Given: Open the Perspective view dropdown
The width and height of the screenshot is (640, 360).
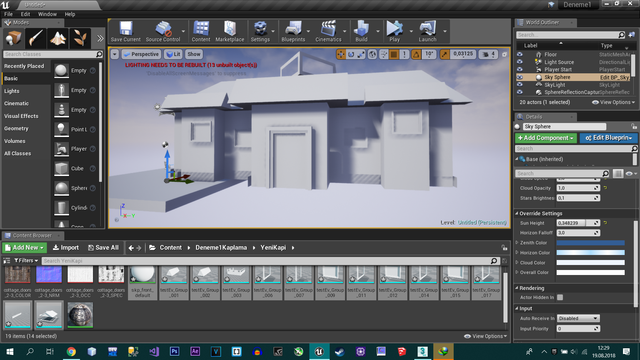Looking at the screenshot, I should (x=141, y=54).
